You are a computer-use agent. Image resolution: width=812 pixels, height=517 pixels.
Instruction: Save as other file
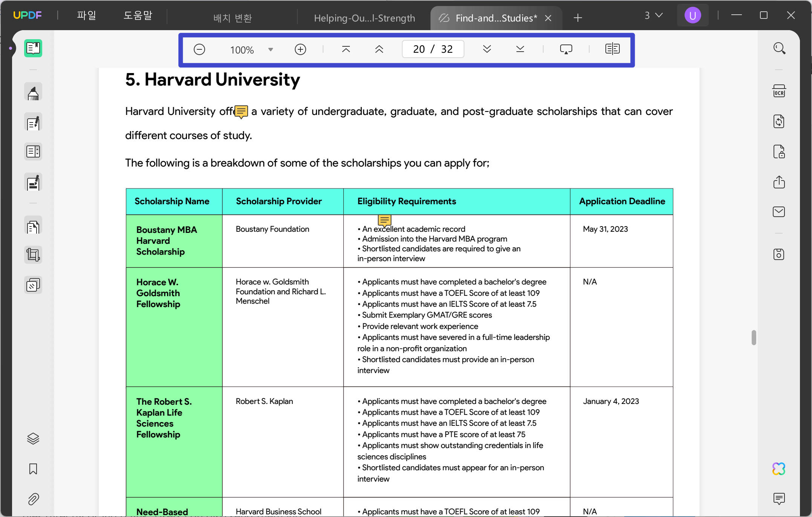tap(779, 254)
